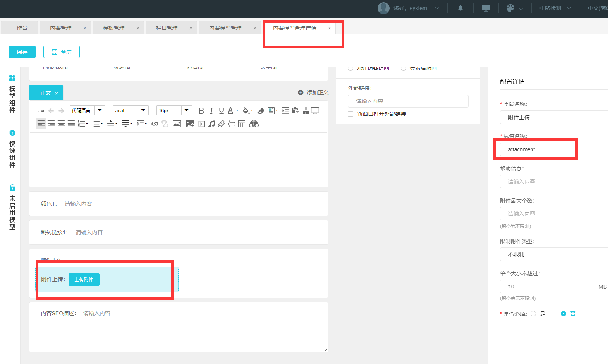Select 是 for 是否必填
The height and width of the screenshot is (364, 608).
[x=534, y=314]
